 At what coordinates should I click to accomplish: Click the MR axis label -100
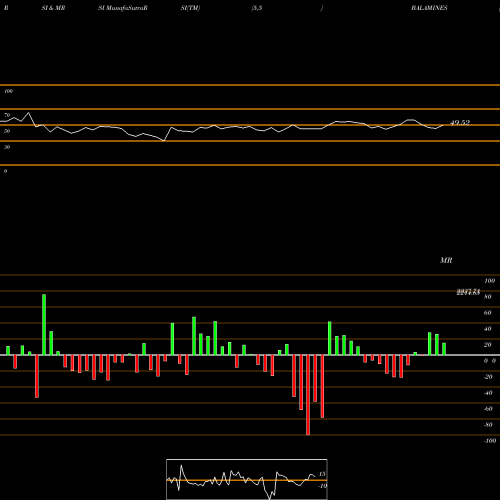coord(490,441)
